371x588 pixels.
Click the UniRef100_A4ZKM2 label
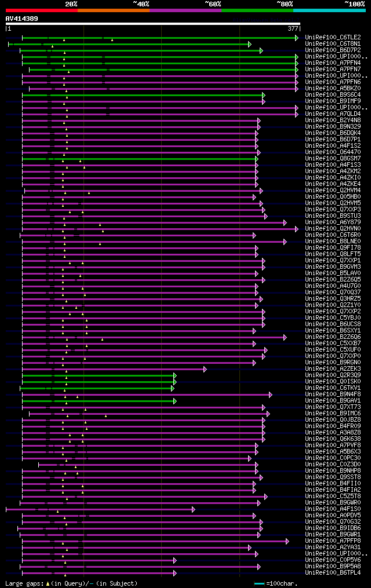point(333,171)
